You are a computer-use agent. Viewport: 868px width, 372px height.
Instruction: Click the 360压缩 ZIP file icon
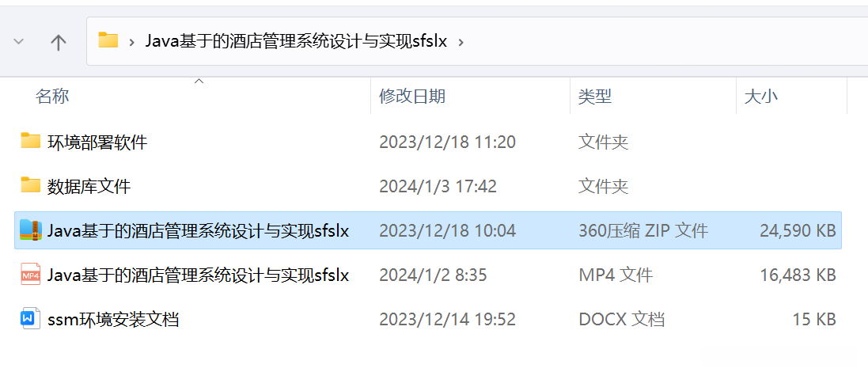pos(30,230)
